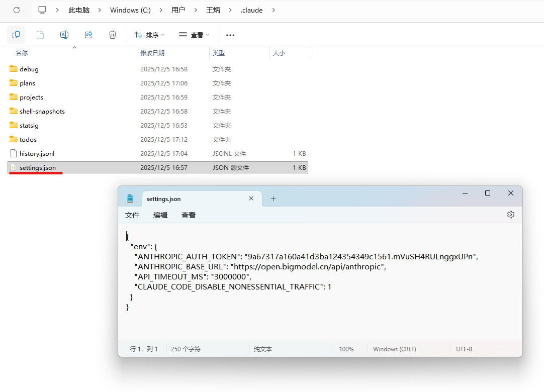Open the 编辑 menu in Notepad

160,215
